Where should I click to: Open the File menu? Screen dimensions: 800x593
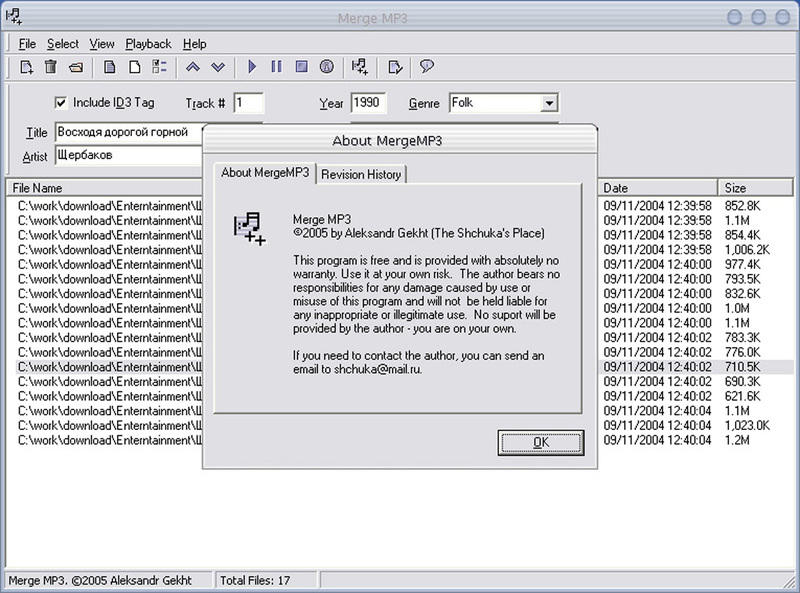pos(27,44)
